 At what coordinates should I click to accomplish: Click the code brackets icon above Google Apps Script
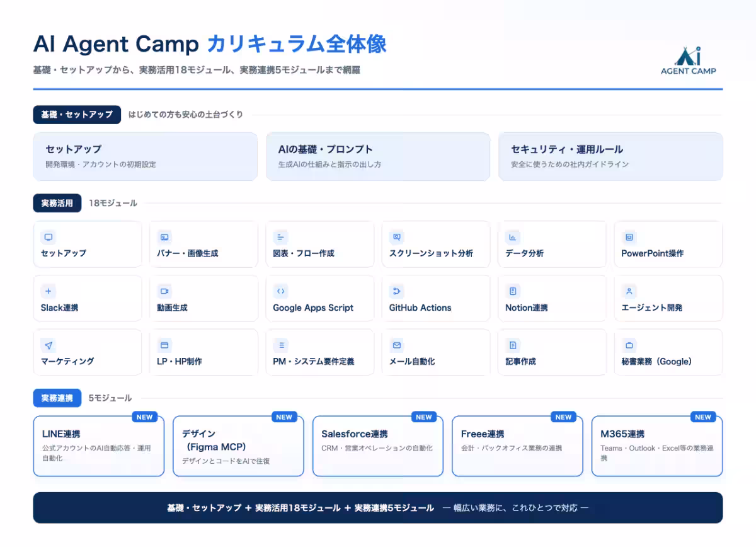point(280,291)
